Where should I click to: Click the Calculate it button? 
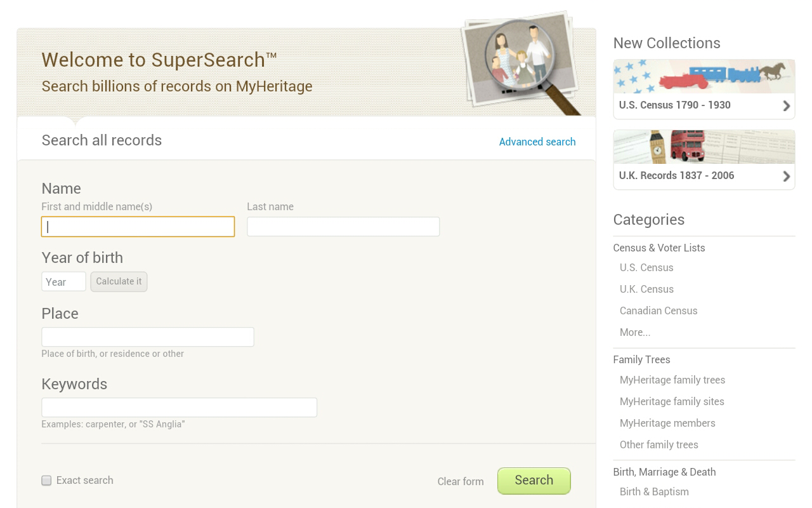[119, 281]
